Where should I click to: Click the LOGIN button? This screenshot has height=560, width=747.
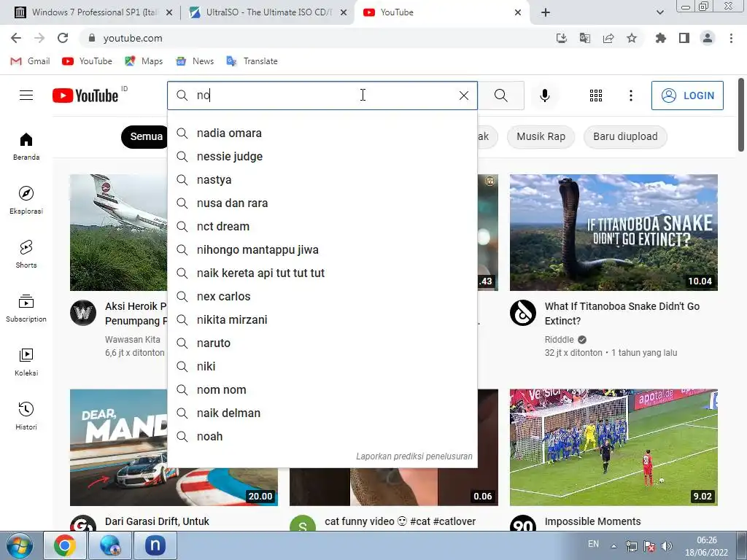pyautogui.click(x=687, y=96)
